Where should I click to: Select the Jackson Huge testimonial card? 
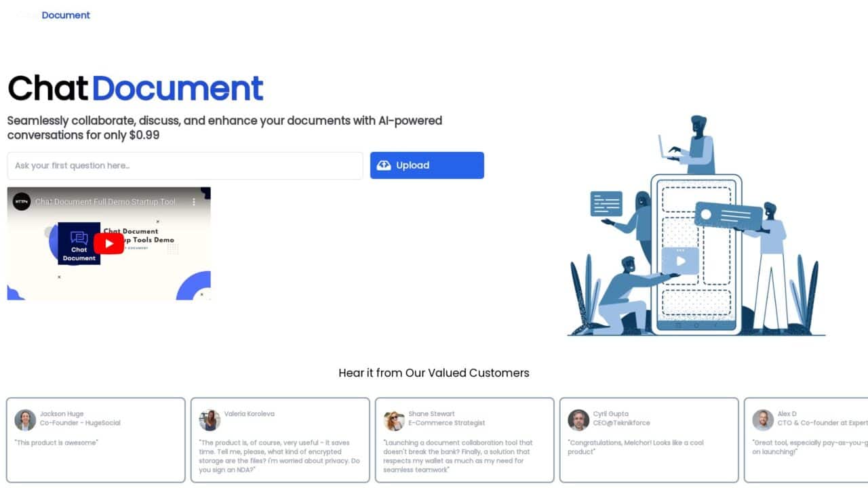(96, 439)
